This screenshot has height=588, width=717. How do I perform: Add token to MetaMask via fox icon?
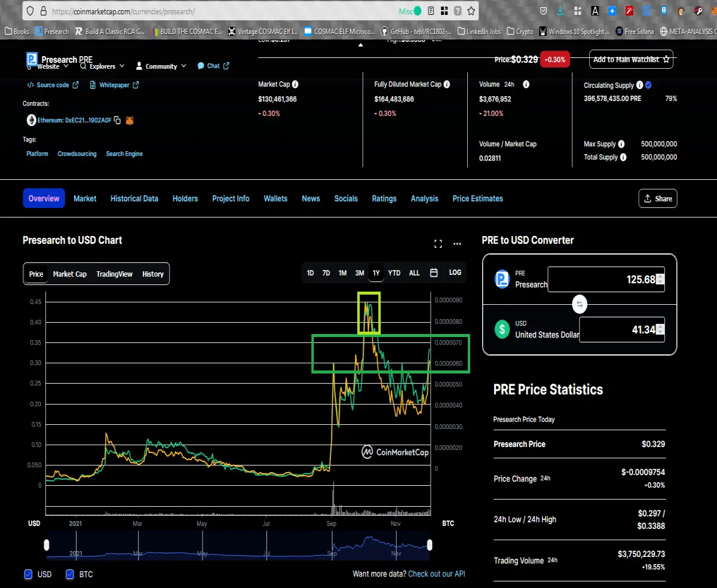[x=130, y=120]
